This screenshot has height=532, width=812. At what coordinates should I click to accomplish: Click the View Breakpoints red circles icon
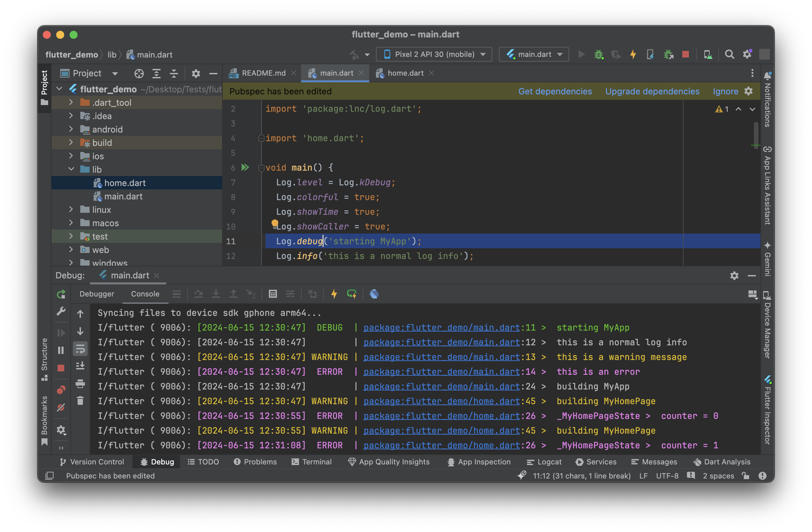pos(61,390)
